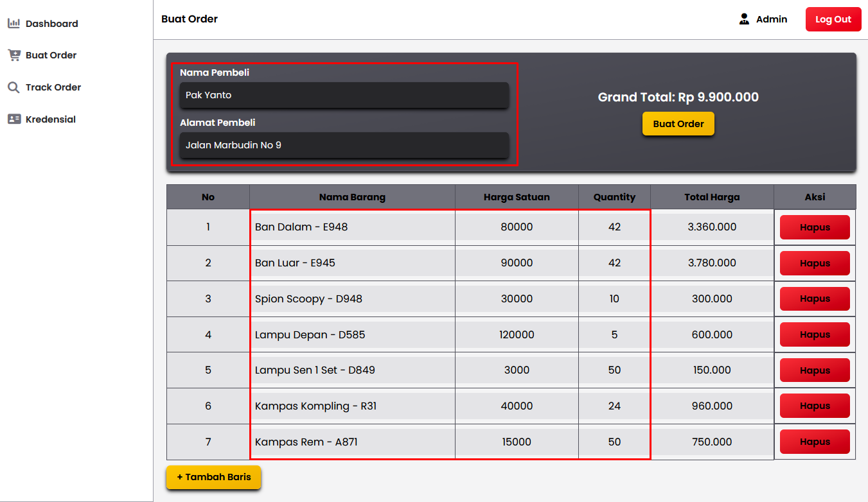Click the red Log Out button

point(833,19)
